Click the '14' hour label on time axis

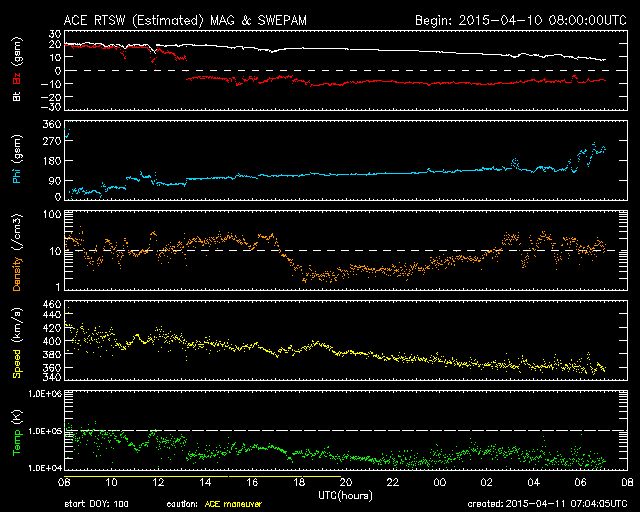tap(205, 482)
